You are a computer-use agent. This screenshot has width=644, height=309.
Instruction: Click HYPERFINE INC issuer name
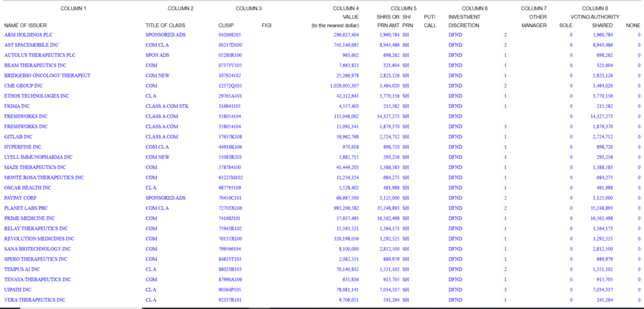pos(23,147)
